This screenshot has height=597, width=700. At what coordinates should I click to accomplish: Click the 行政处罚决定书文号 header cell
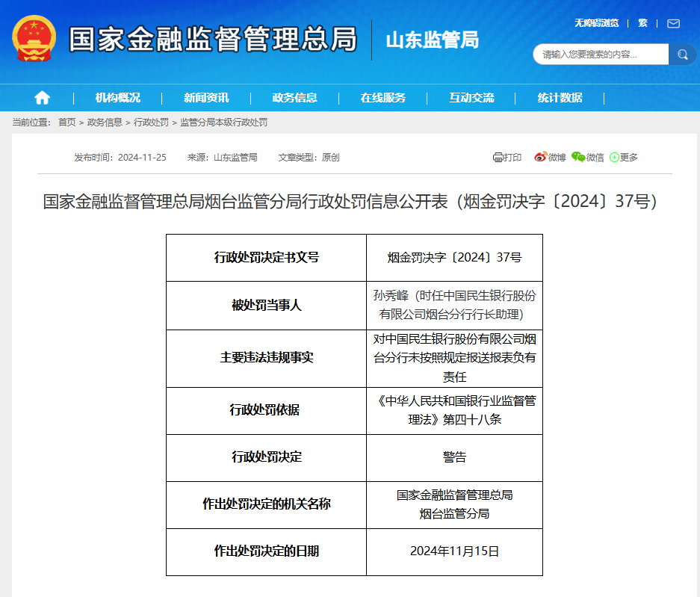point(267,258)
